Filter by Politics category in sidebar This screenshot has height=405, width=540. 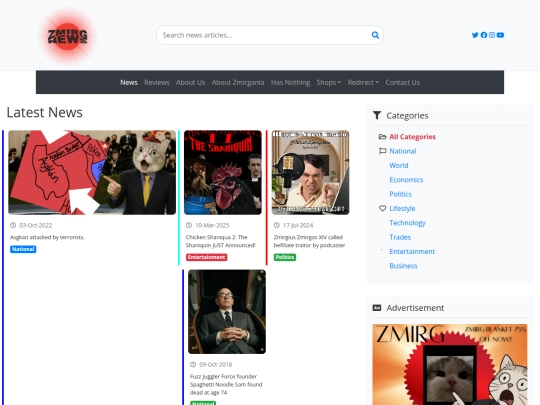coord(401,194)
